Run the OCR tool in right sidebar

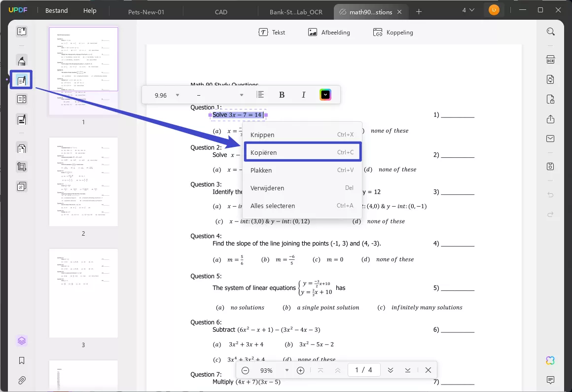pos(550,60)
